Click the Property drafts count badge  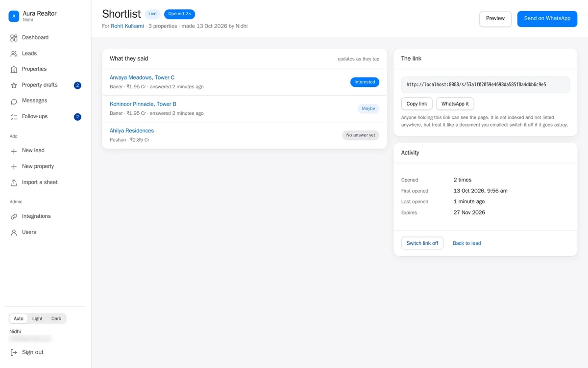pos(77,85)
